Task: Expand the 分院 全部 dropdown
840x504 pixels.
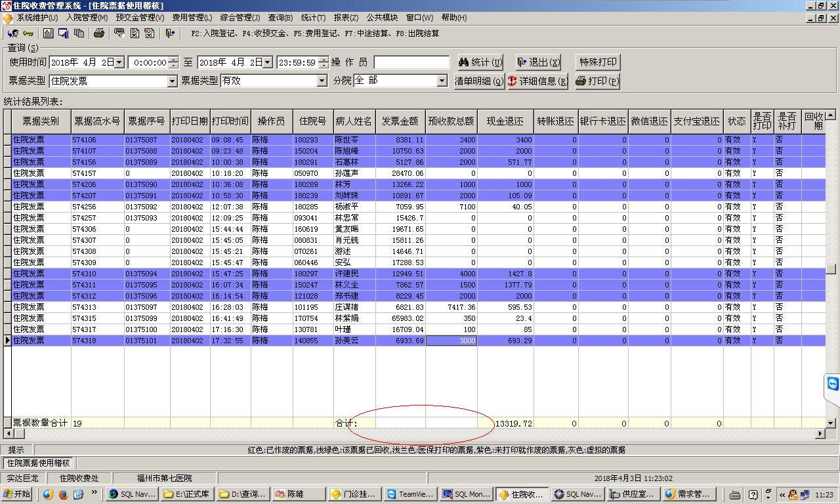Action: [x=442, y=81]
